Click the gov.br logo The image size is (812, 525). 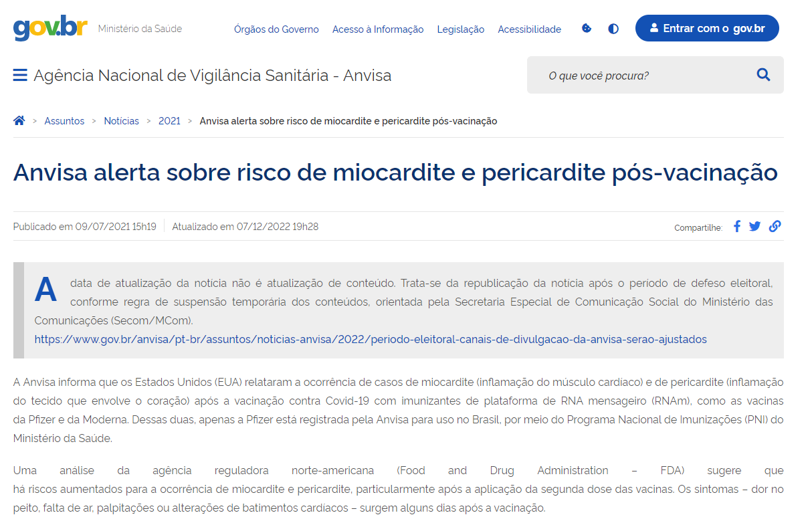[x=50, y=28]
